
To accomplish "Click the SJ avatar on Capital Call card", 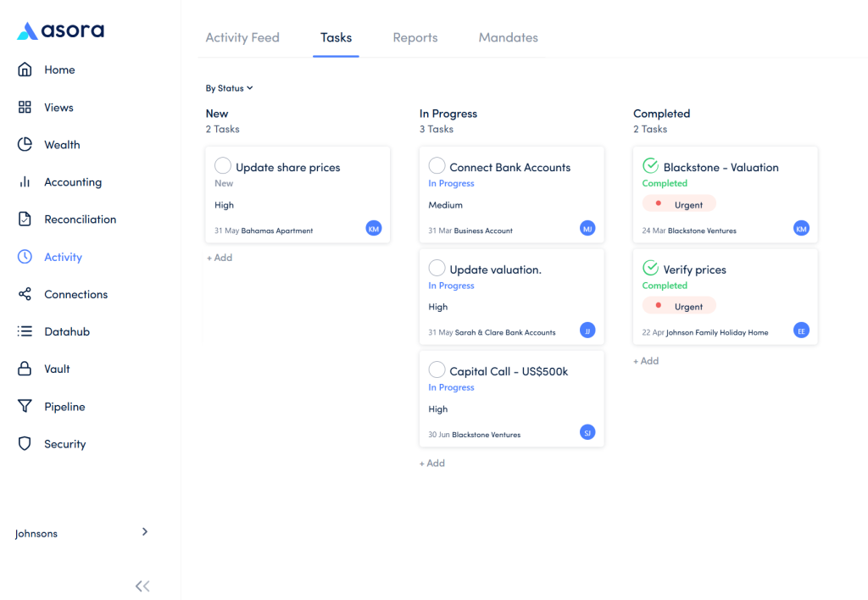I will pos(587,433).
